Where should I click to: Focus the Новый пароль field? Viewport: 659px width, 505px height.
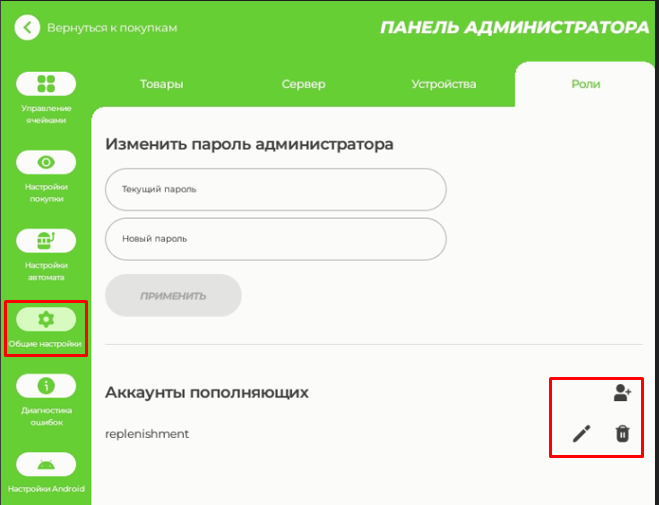point(275,239)
